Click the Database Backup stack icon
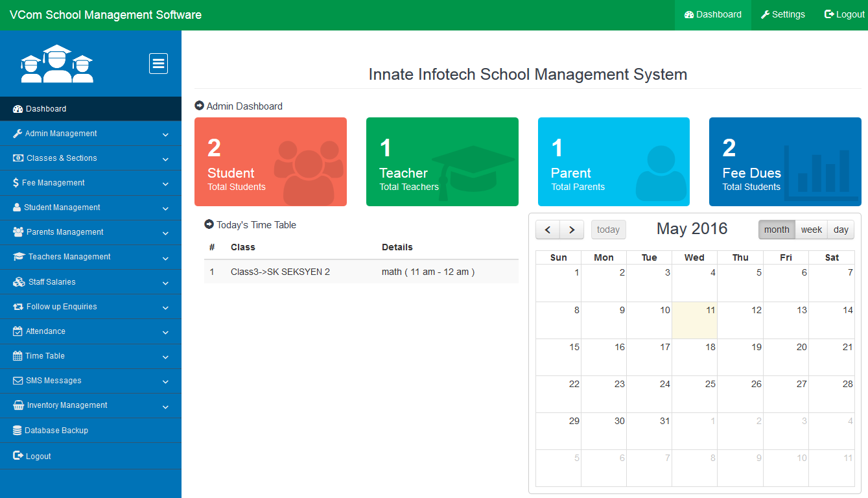Viewport: 868px width, 498px height. click(18, 431)
